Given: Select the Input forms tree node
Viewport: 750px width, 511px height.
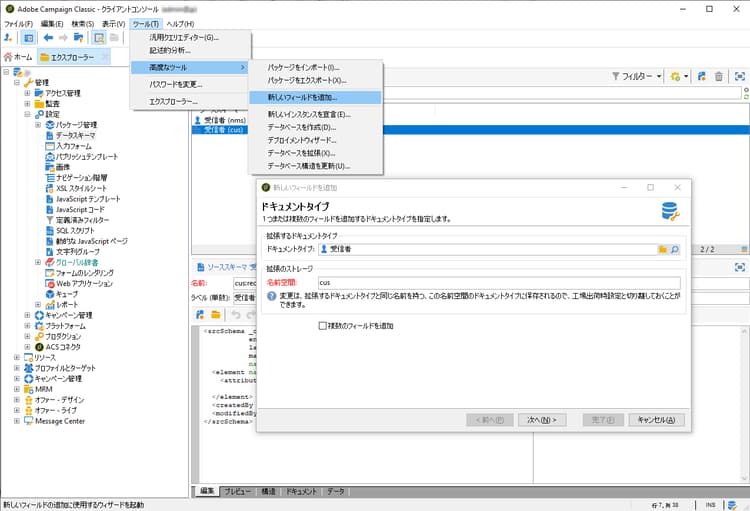Looking at the screenshot, I should pyautogui.click(x=68, y=146).
